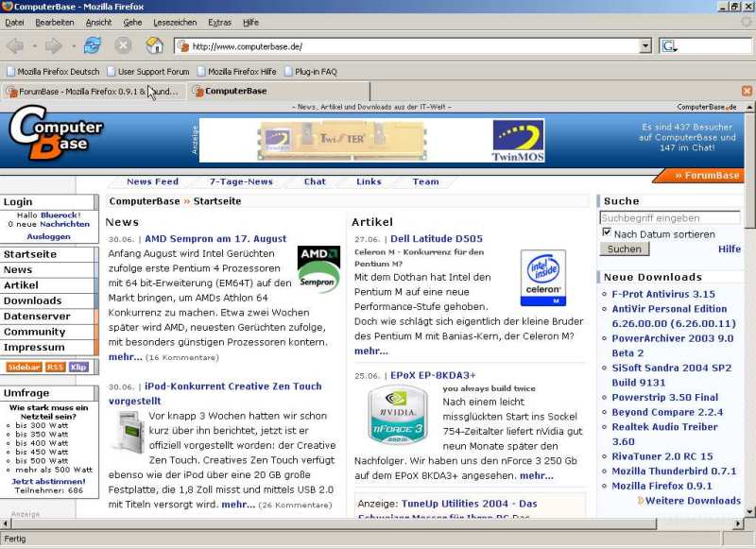Image resolution: width=756 pixels, height=549 pixels.
Task: Click the Intel Celeron M logo image
Action: tap(542, 278)
